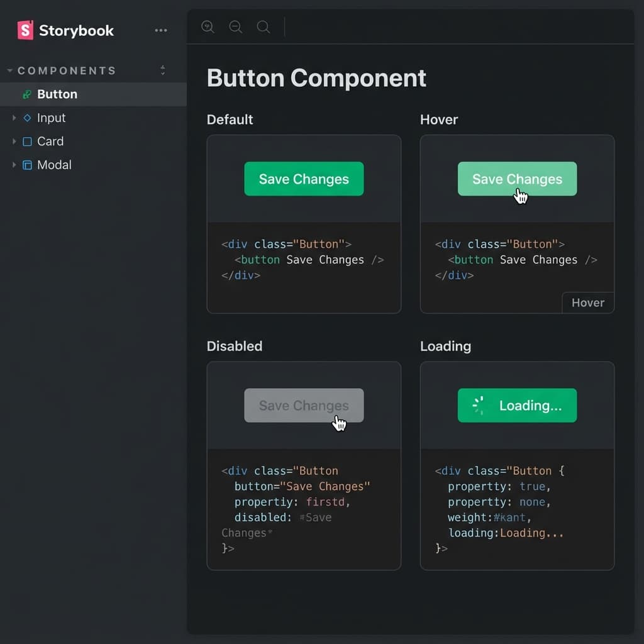Click the Hover badge label
Screen dimensions: 644x644
(x=588, y=303)
